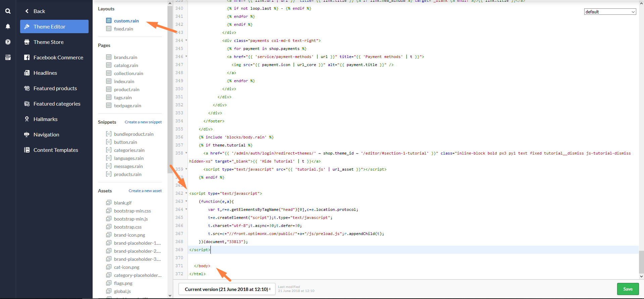This screenshot has width=644, height=299.
Task: Open languages.rain snippet
Action: [129, 158]
